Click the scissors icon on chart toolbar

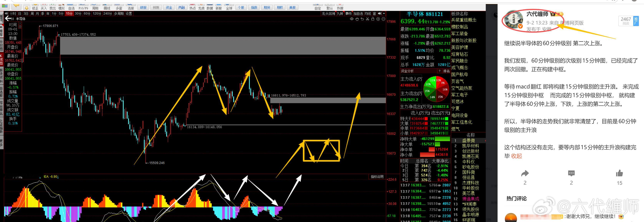(367, 19)
